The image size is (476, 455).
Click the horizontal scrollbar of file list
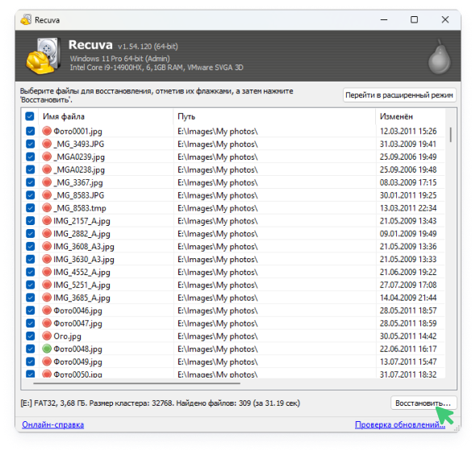[x=136, y=383]
